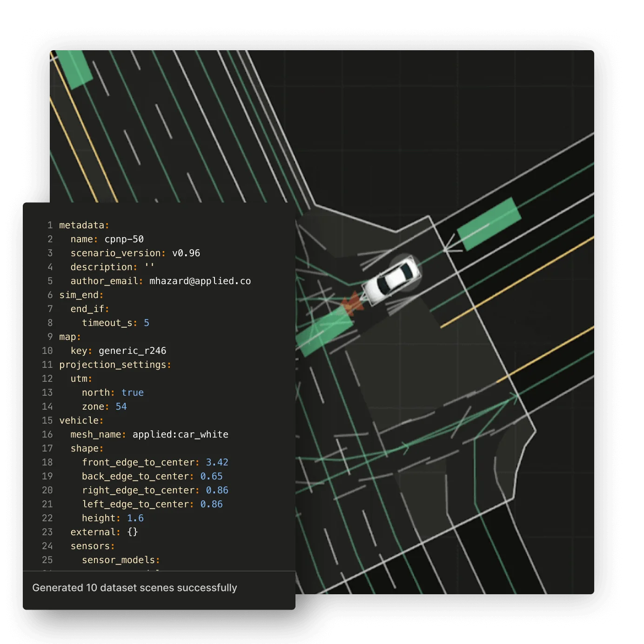Click the Generated 10 dataset scenes notification

135,588
